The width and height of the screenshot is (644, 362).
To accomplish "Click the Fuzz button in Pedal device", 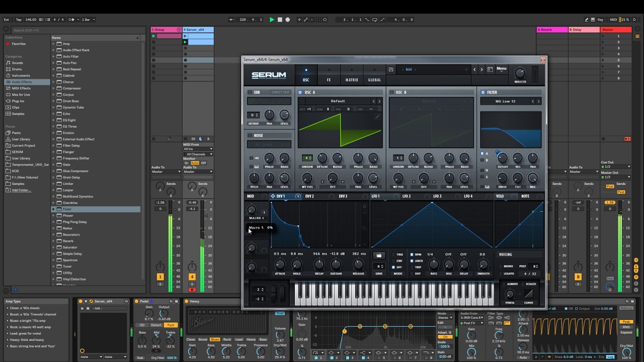I will [x=171, y=325].
